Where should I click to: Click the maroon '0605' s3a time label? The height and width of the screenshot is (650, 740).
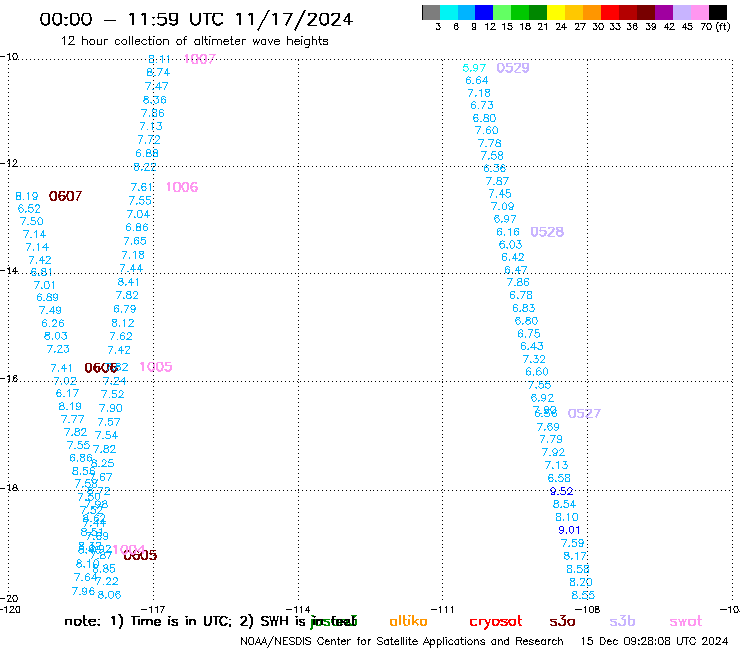tap(141, 556)
